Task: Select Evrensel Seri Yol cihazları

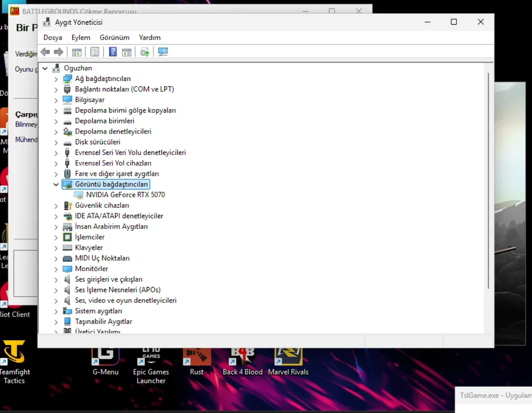Action: tap(113, 163)
